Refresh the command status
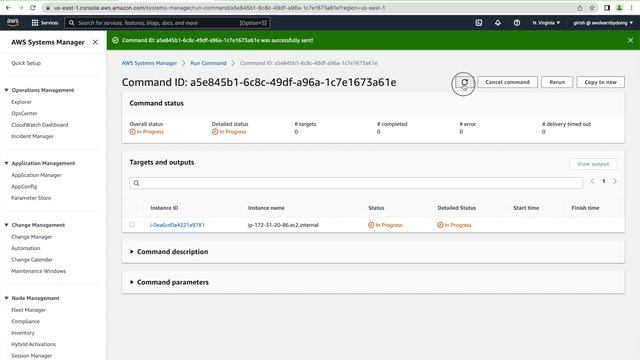This screenshot has width=640, height=360. [464, 82]
